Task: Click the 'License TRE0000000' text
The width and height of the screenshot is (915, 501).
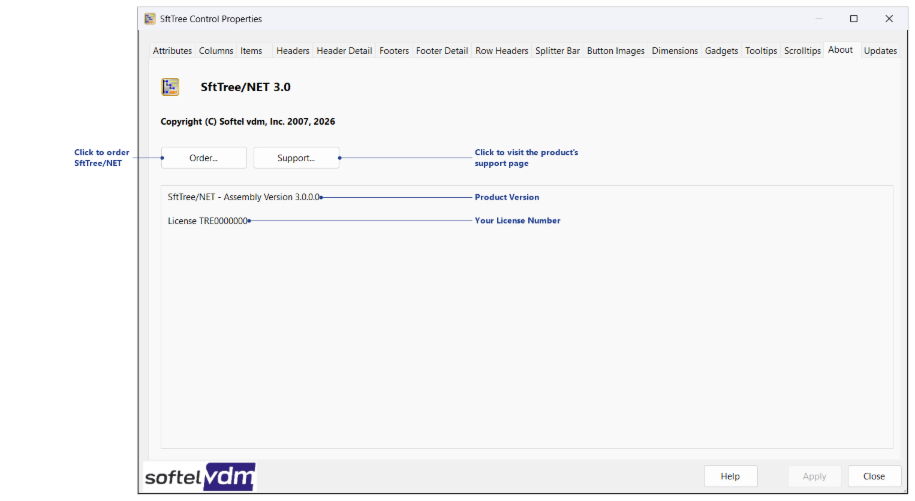Action: [x=208, y=220]
